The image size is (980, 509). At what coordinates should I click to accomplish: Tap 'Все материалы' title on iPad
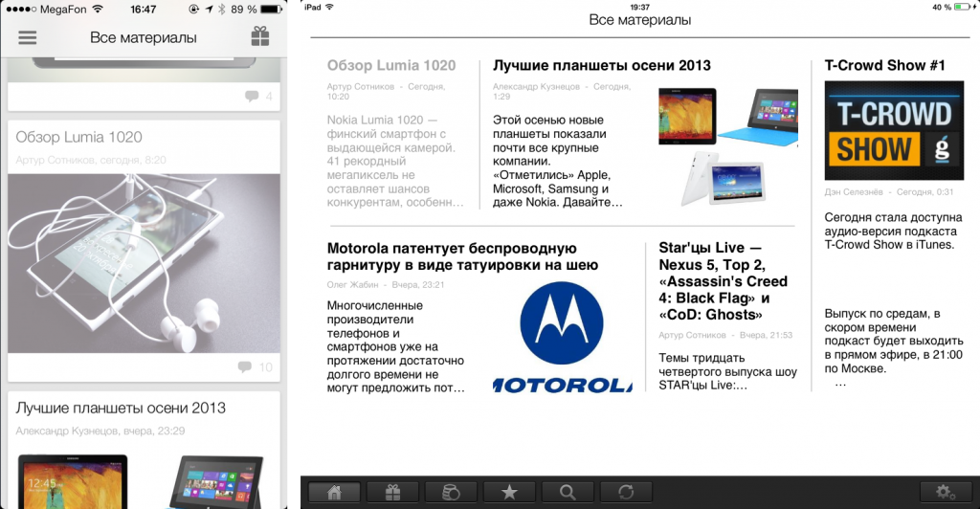[640, 20]
